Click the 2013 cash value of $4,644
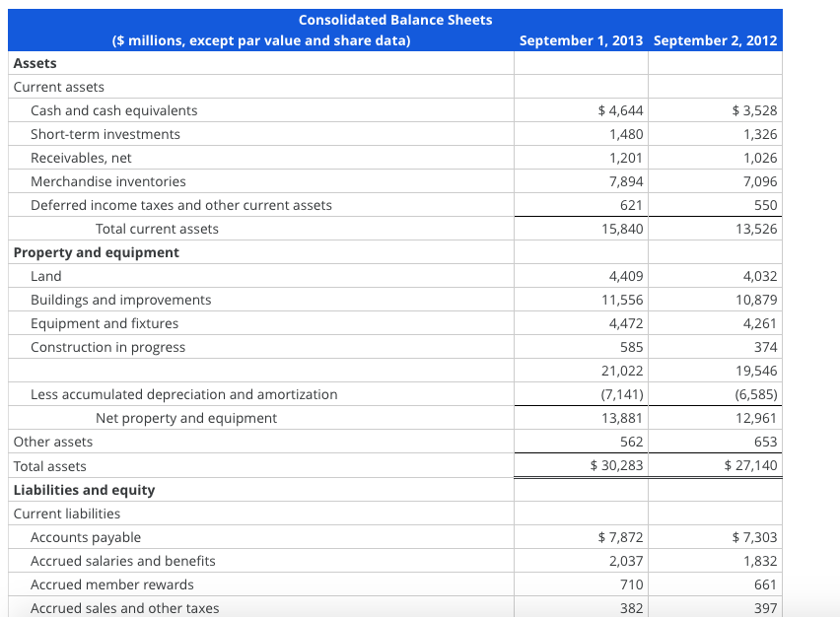 pyautogui.click(x=623, y=110)
